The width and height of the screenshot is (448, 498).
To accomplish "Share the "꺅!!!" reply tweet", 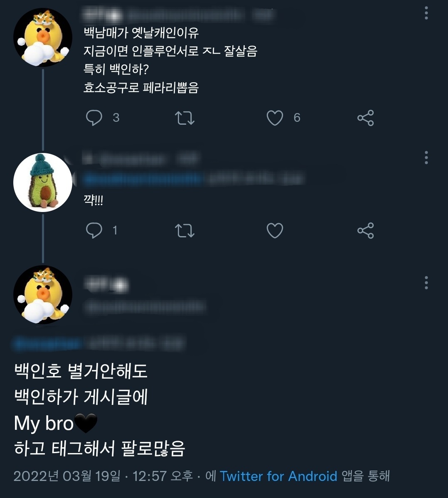I will tap(365, 230).
